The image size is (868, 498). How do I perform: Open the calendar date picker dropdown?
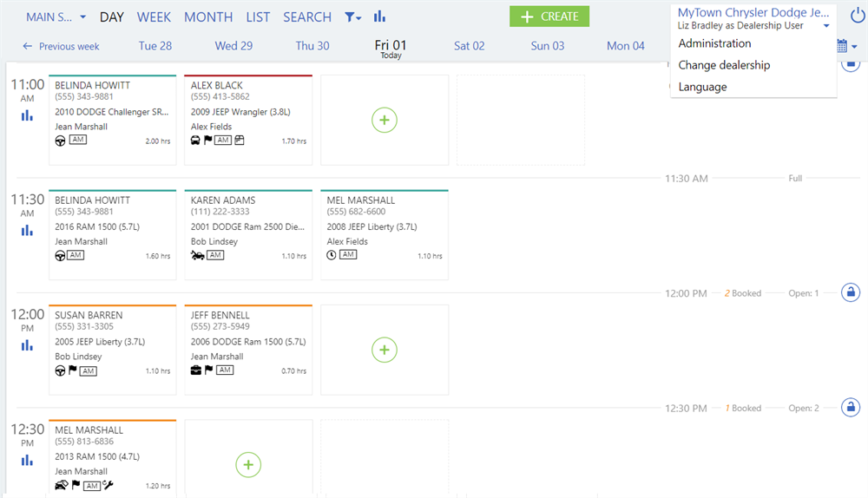point(846,46)
